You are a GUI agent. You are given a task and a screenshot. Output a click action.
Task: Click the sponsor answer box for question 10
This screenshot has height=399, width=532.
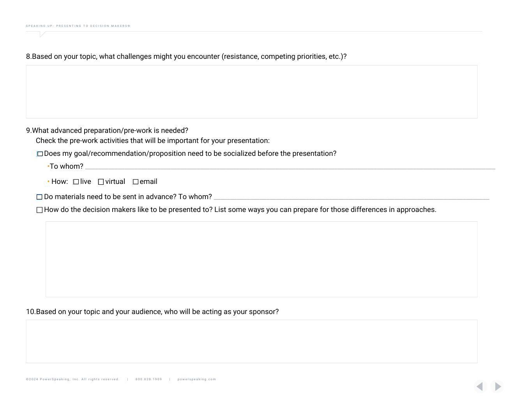[x=251, y=341]
